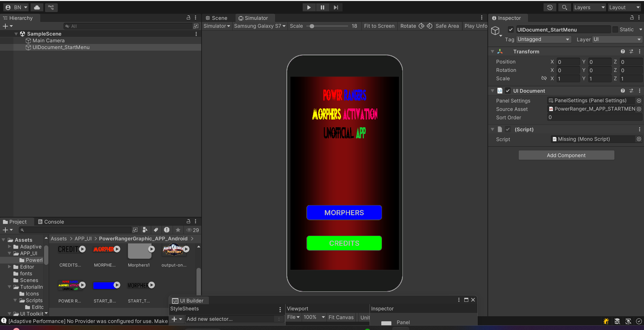Open the Layer UI dropdown
Screen dimensions: 644x330
point(617,39)
